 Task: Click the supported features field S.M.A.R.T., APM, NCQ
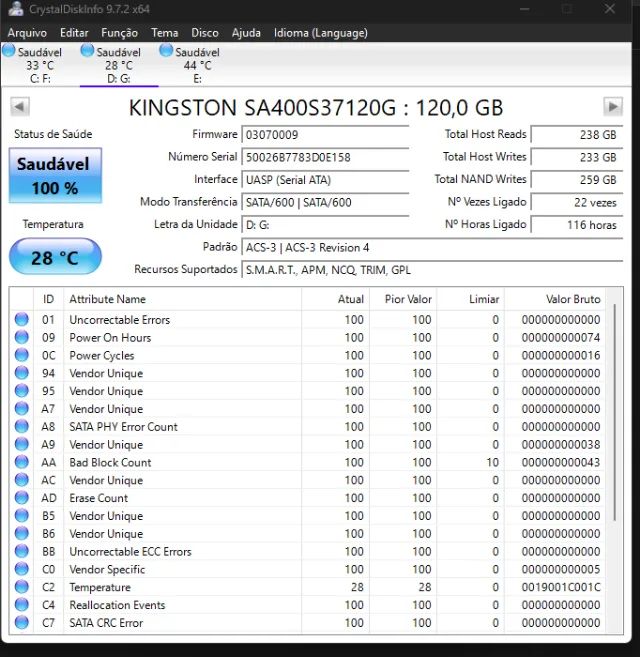coord(432,270)
